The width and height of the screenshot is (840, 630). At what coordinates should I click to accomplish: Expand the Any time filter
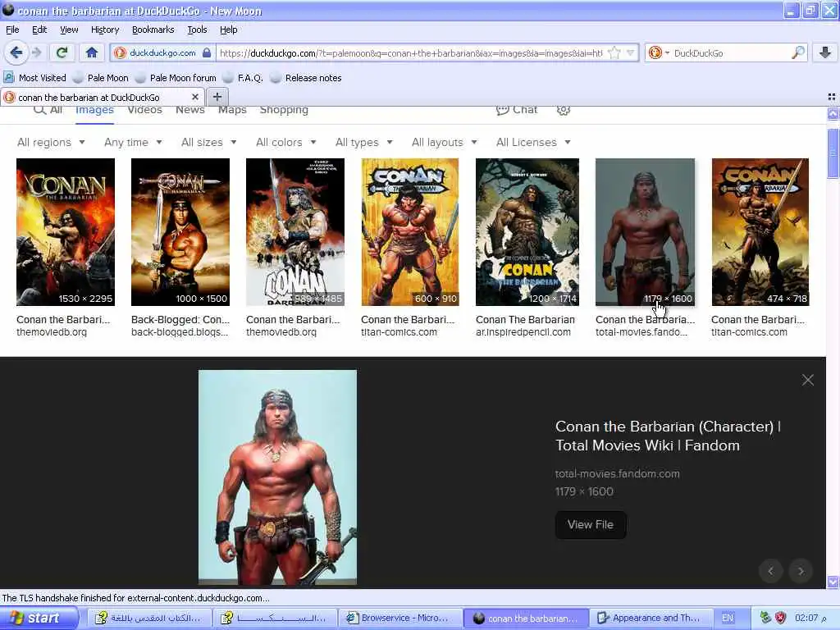click(x=133, y=142)
